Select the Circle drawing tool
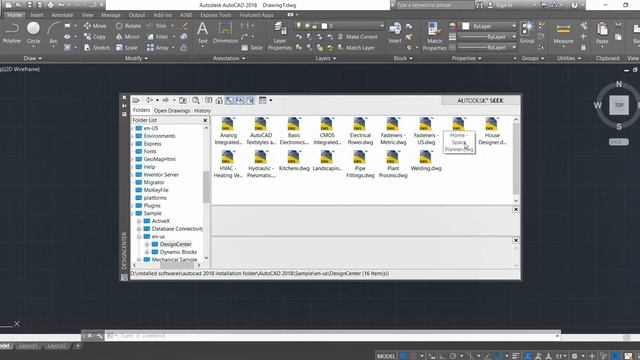This screenshot has width=640, height=360. click(33, 33)
